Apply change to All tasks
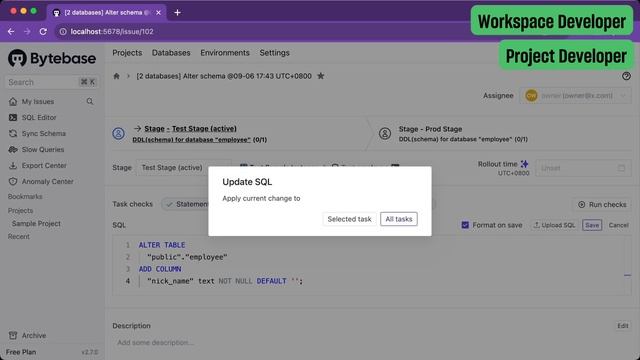Viewport: 640px width, 360px height. pos(399,219)
